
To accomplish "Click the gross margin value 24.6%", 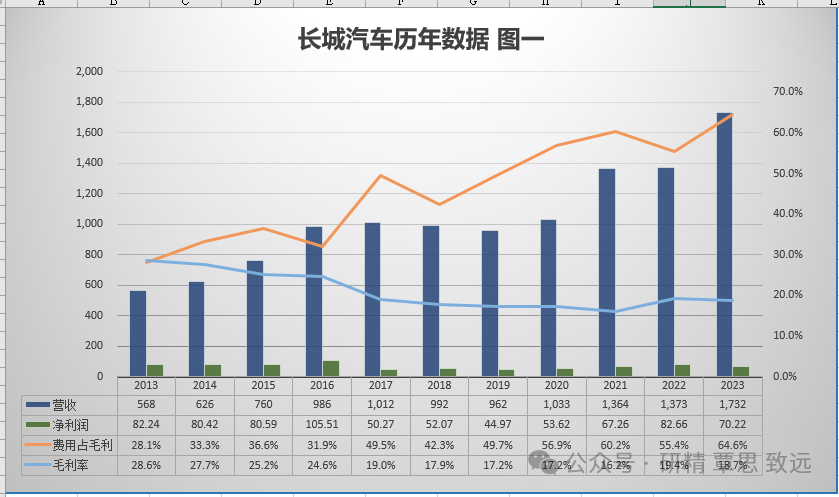I will pos(322,465).
